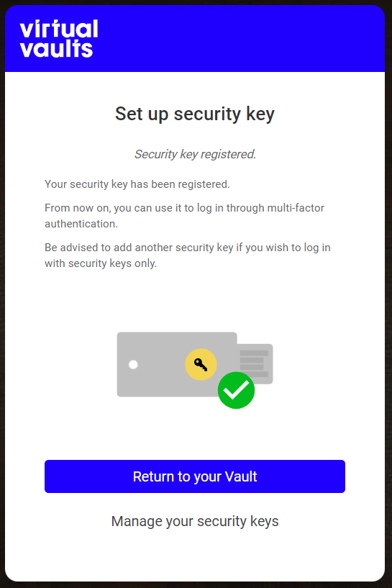The width and height of the screenshot is (392, 588).
Task: Click the white keyring hole on the key
Action: [133, 364]
